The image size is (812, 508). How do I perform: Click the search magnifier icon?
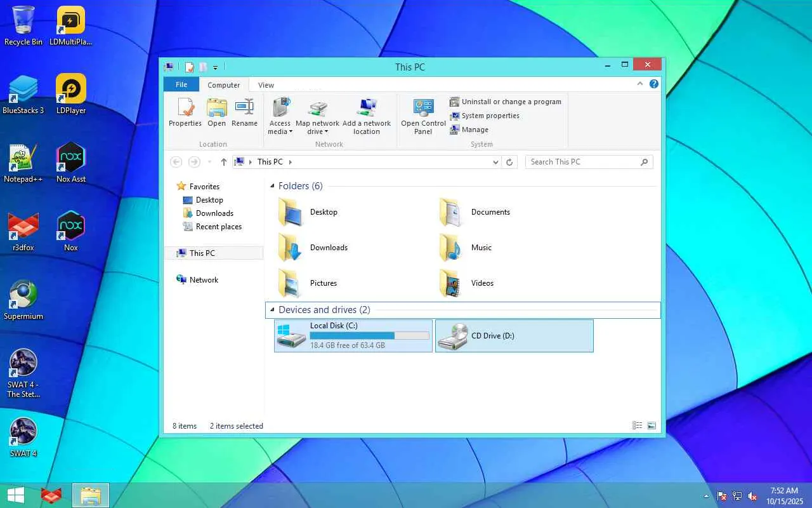point(644,162)
